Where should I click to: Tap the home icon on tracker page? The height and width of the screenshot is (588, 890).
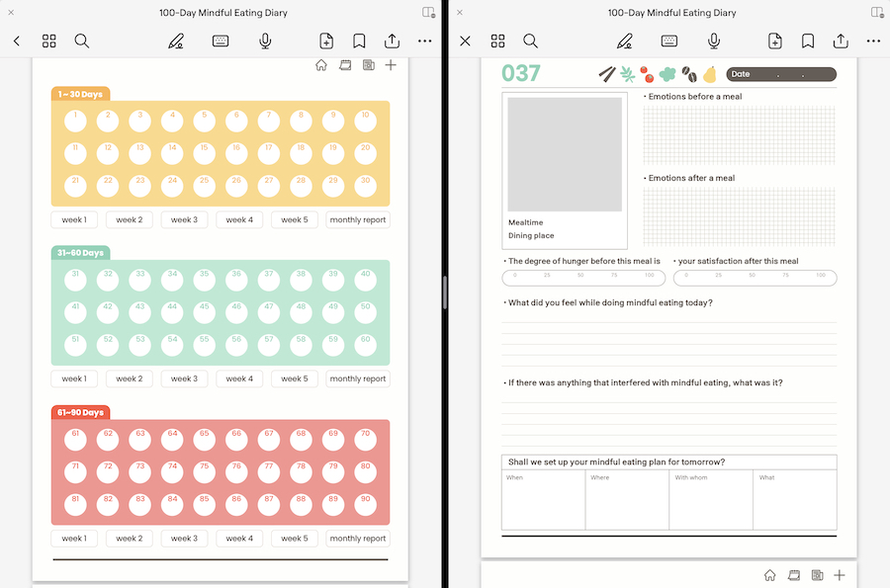click(x=321, y=65)
